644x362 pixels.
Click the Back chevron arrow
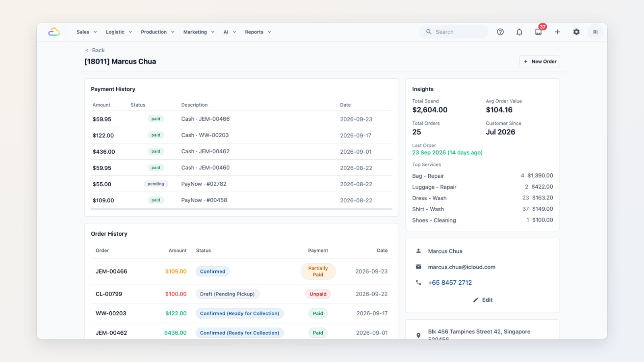click(x=87, y=50)
